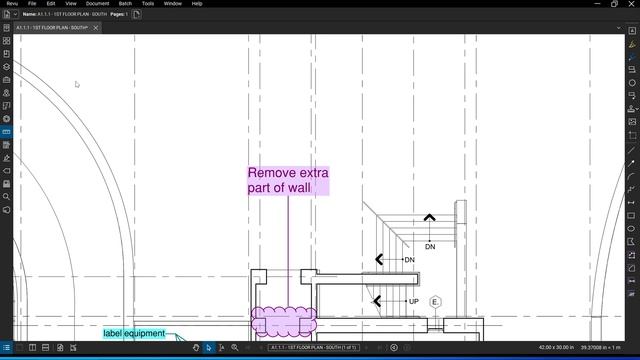640x360 pixels.
Task: Select the Polyline tool
Action: click(632, 189)
